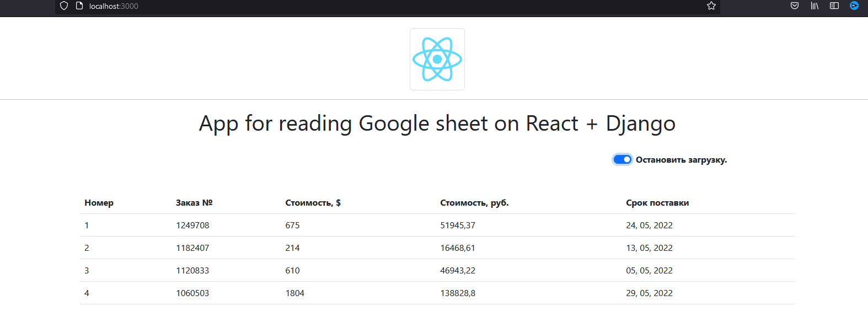Bookmark the page with the star icon
Screen dimensions: 868x322
(x=711, y=7)
